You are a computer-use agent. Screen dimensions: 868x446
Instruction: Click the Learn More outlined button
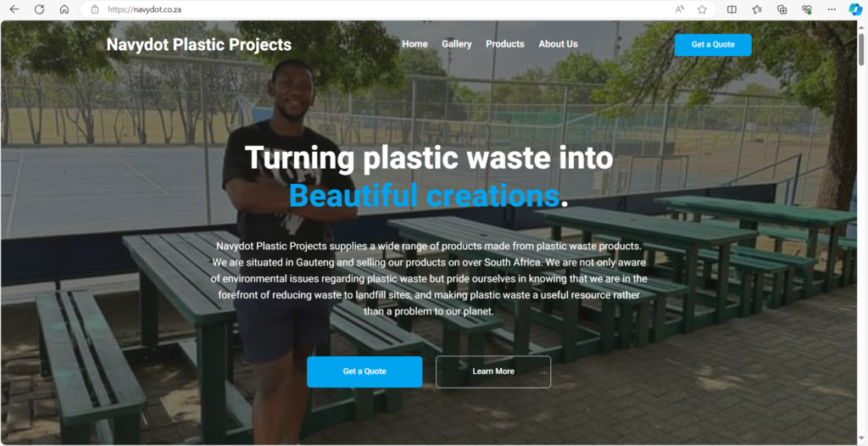(493, 371)
